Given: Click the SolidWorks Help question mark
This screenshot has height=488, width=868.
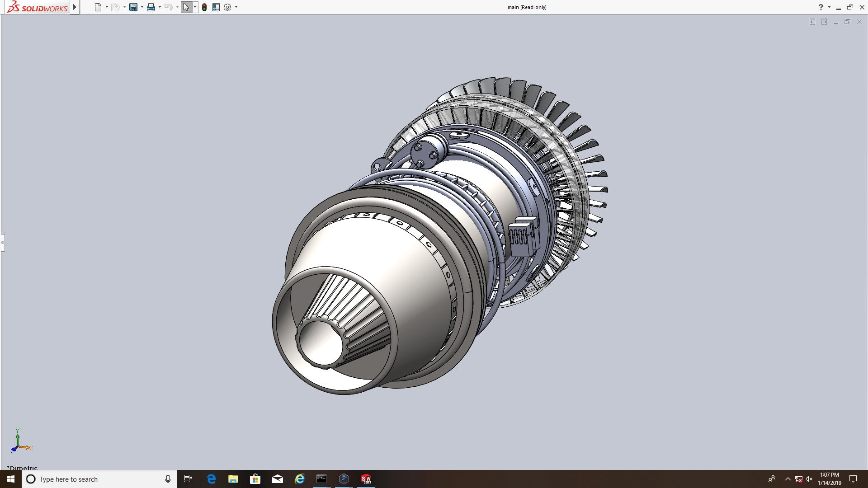Looking at the screenshot, I should [x=821, y=7].
